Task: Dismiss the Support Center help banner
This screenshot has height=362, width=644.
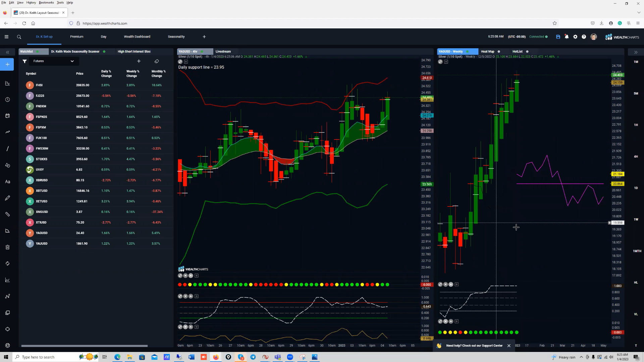Action: pyautogui.click(x=509, y=346)
